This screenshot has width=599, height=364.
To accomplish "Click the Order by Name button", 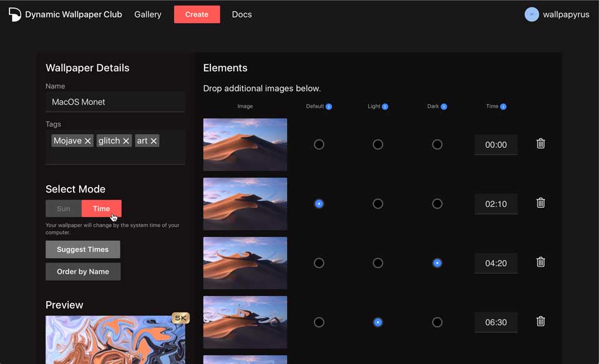I will (82, 271).
